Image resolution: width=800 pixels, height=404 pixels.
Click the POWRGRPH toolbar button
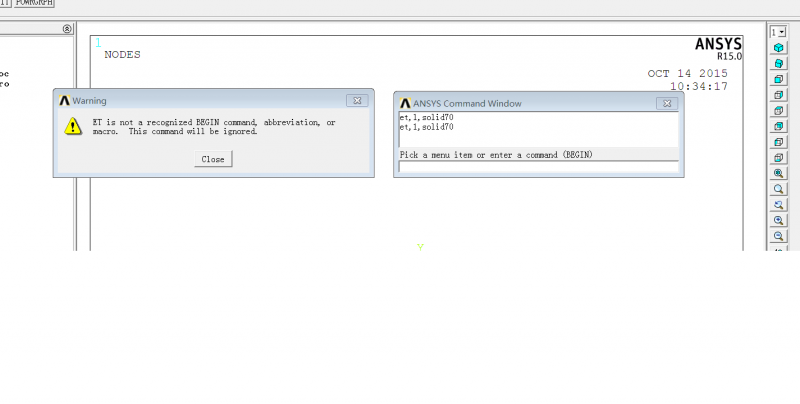(34, 3)
